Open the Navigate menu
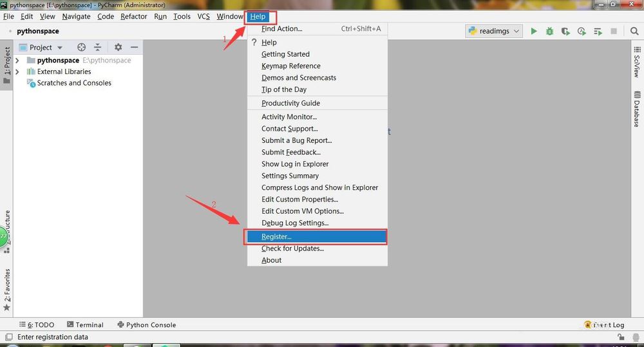 point(77,17)
